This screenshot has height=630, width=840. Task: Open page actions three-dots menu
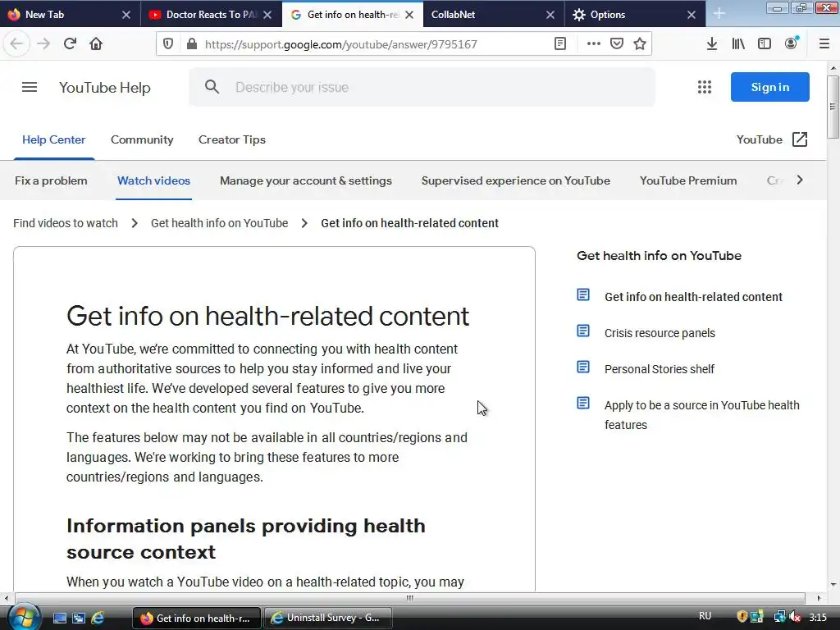[594, 44]
